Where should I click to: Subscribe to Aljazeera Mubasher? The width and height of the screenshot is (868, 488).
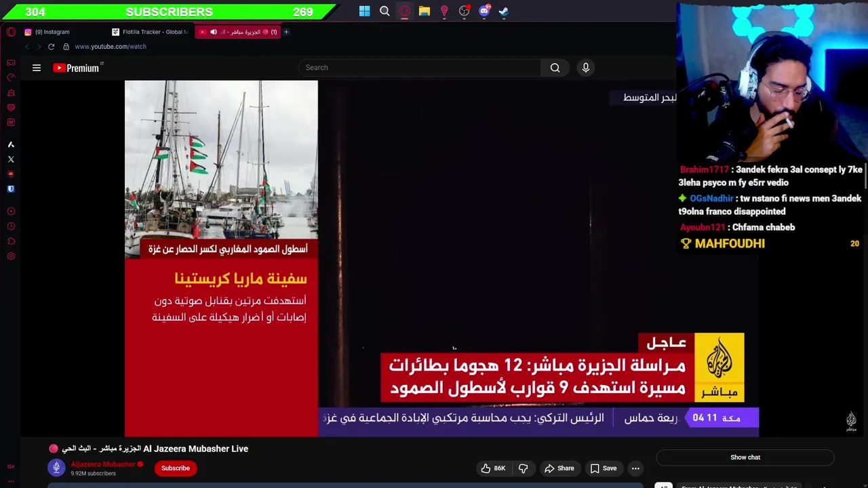(176, 468)
